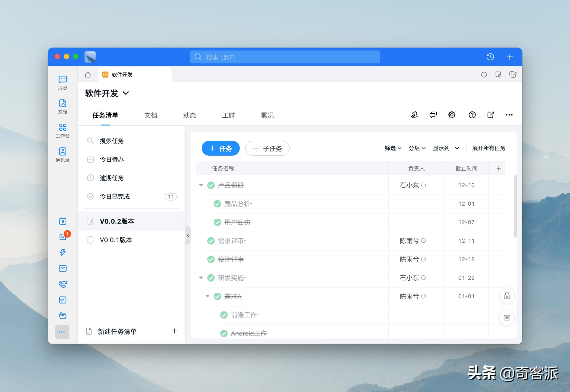Open the project chat bubbles icon

[433, 115]
